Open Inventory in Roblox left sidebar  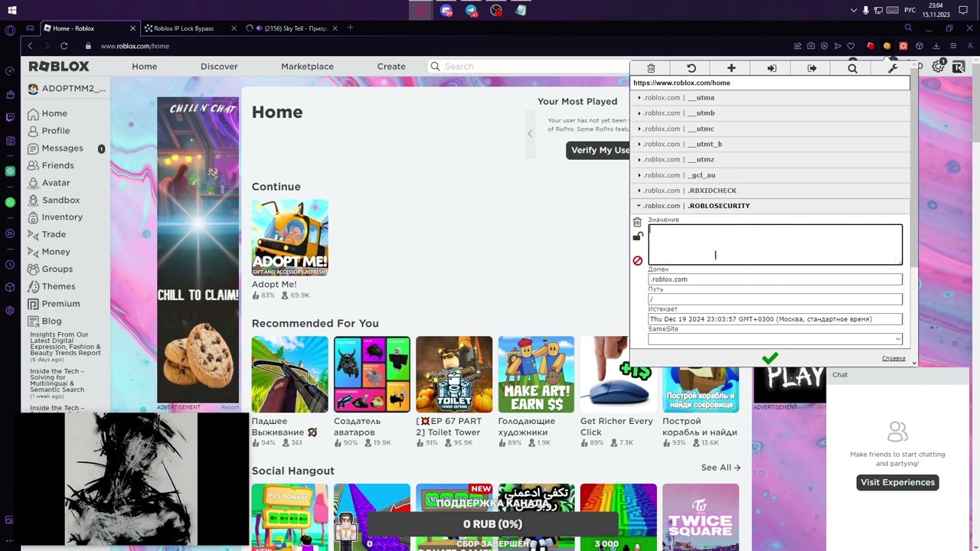pyautogui.click(x=62, y=217)
